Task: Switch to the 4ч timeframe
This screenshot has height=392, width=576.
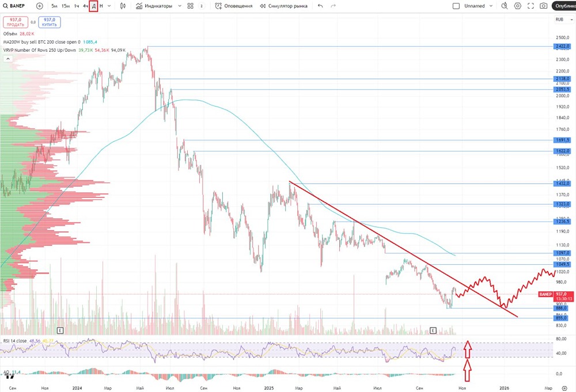Action: 85,6
